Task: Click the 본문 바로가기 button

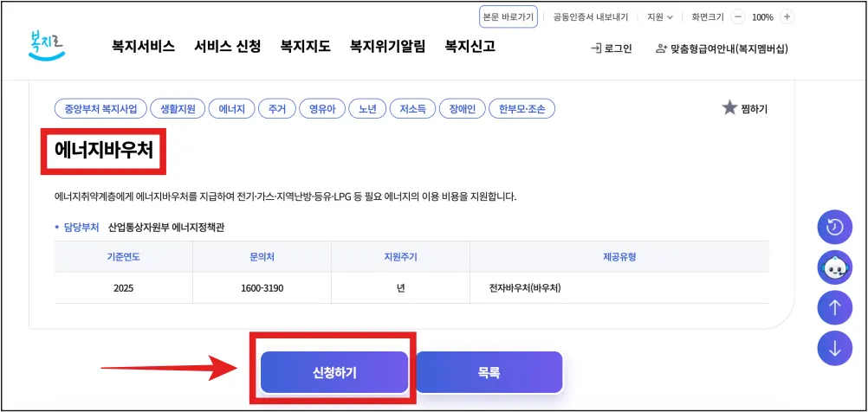Action: coord(508,17)
